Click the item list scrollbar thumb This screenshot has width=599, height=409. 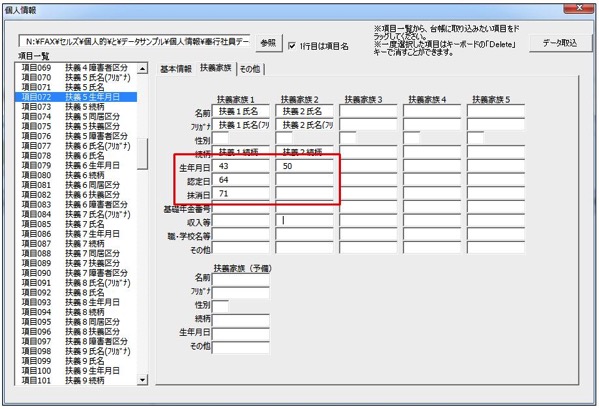click(142, 154)
